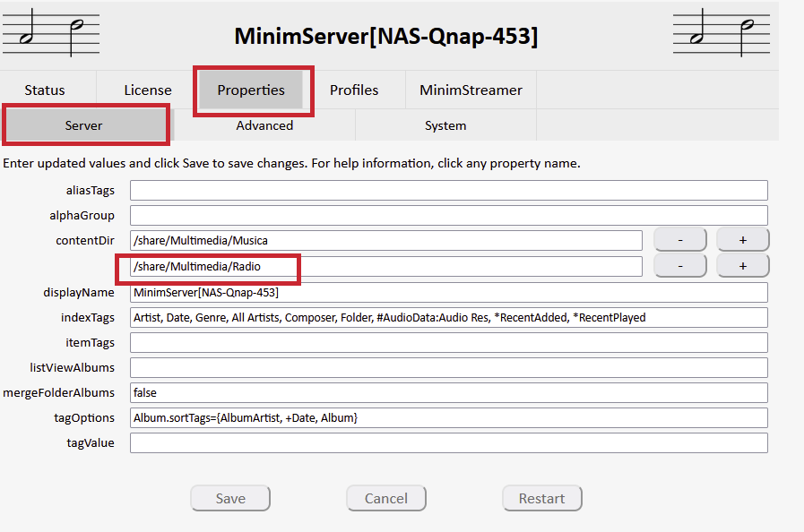Open help for listViewAlbums property name

point(73,367)
